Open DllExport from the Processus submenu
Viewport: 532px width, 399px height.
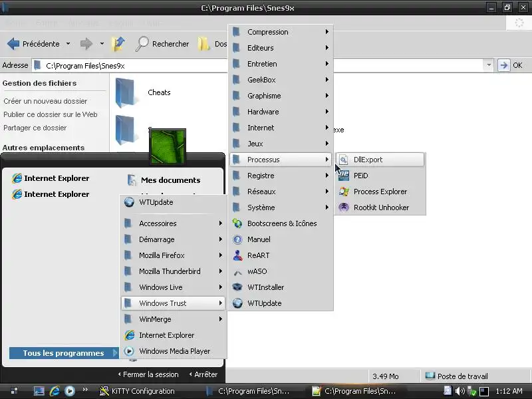click(x=380, y=160)
